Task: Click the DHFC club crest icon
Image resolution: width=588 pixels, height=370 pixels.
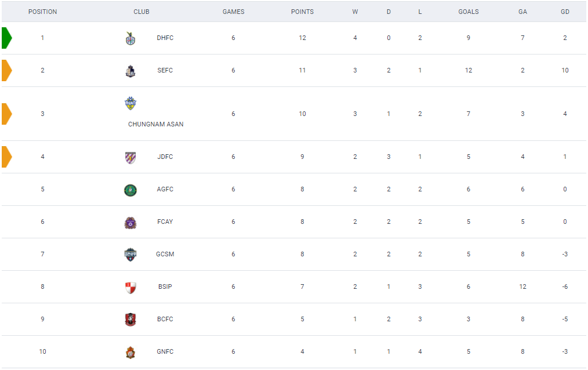Action: pyautogui.click(x=130, y=38)
